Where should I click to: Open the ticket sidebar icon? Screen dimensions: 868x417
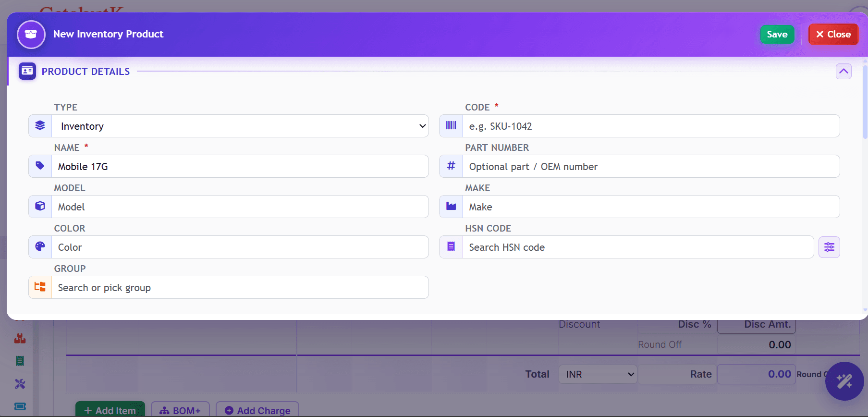coord(20,406)
